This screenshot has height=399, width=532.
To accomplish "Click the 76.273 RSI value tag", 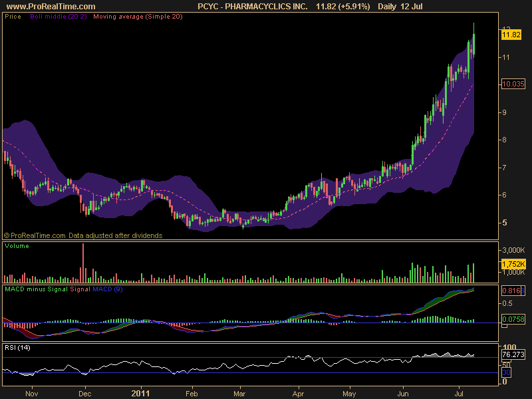I will pyautogui.click(x=513, y=354).
